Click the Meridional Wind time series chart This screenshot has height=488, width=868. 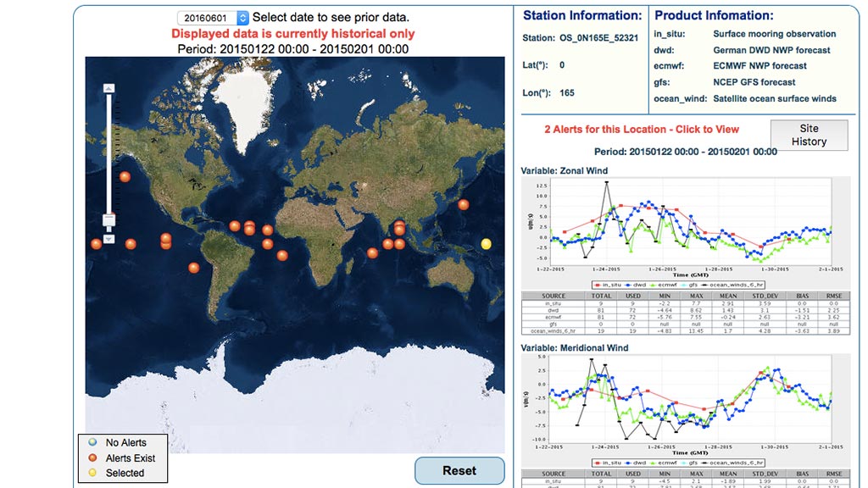(x=685, y=411)
